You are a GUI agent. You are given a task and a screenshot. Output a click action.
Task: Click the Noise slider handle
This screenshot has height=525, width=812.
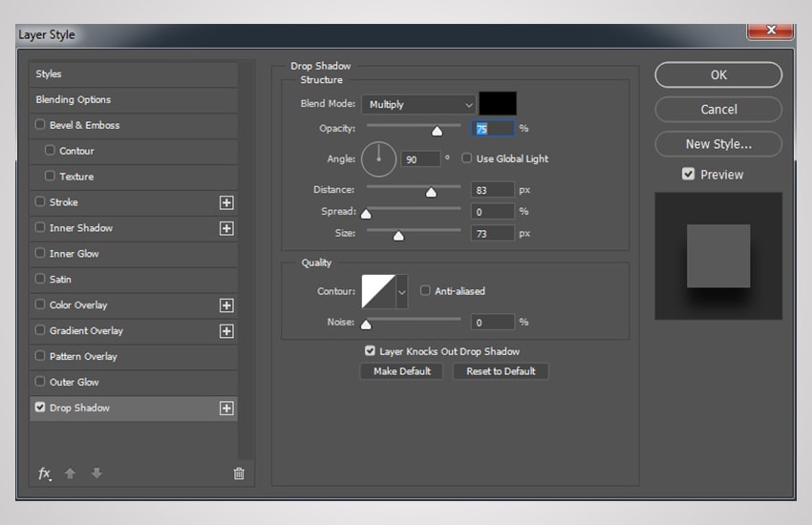366,325
